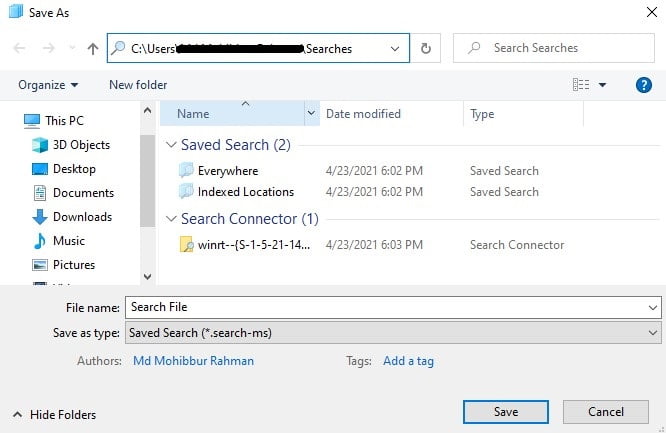Open recent locations dropdown arrow
This screenshot has width=666, height=433.
pos(72,48)
